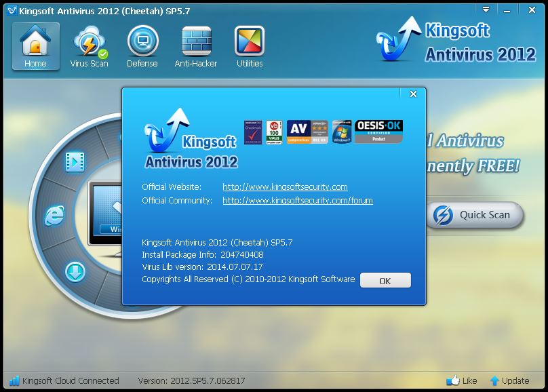Click the Update arrow icon

point(494,380)
